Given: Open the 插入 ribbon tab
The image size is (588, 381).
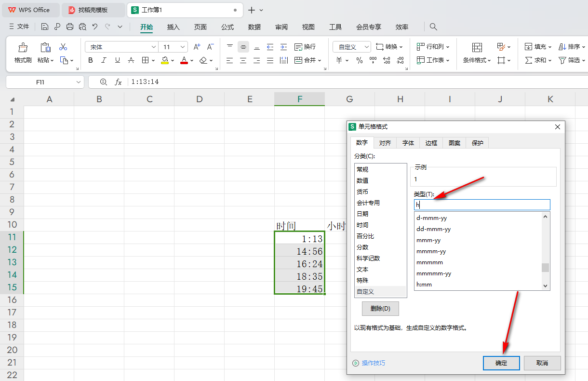Looking at the screenshot, I should pos(173,27).
